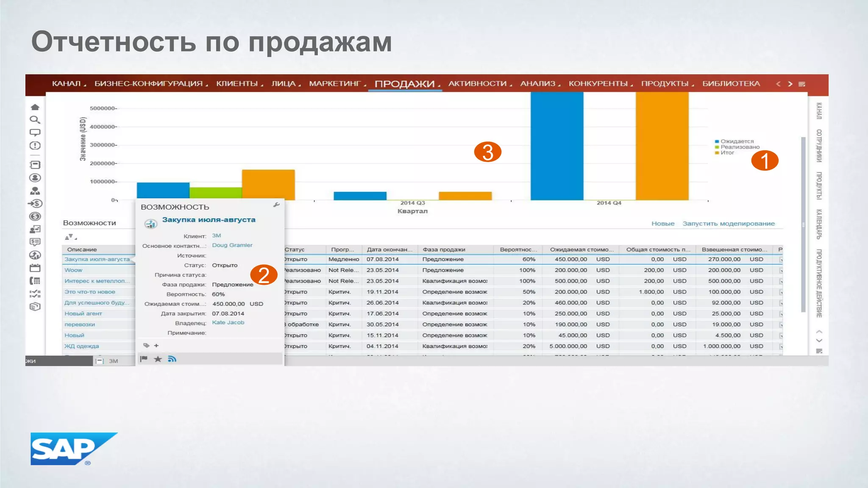868x488 pixels.
Task: Click the Новые link
Action: (663, 224)
